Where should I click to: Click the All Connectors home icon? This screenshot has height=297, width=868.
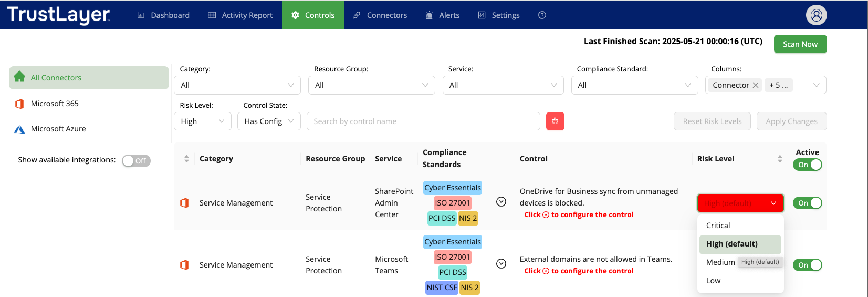(x=19, y=77)
